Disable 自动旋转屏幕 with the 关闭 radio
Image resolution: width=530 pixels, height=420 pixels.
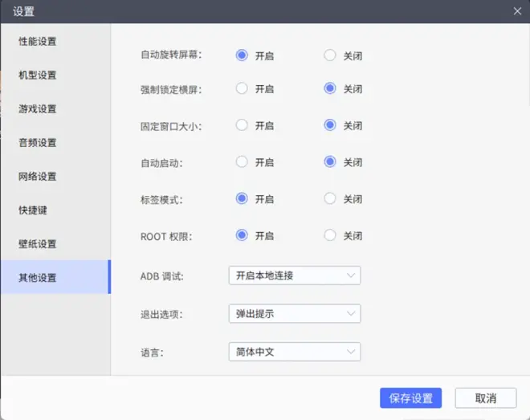(x=330, y=55)
